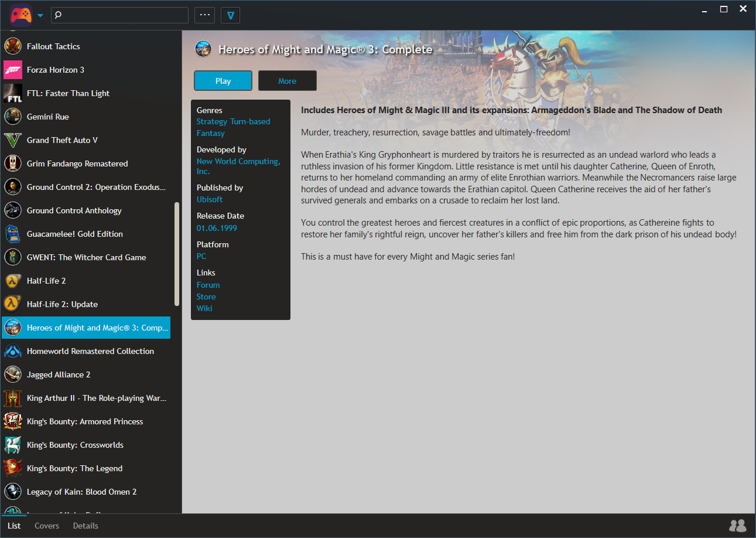This screenshot has height=538, width=756.
Task: Switch to the Details view tab
Action: 85,526
